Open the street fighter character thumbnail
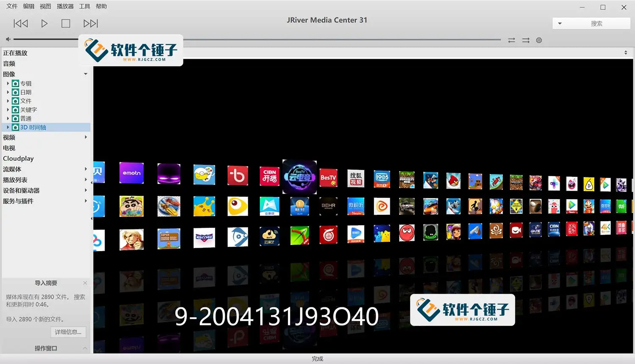This screenshot has height=364, width=635. (132, 240)
